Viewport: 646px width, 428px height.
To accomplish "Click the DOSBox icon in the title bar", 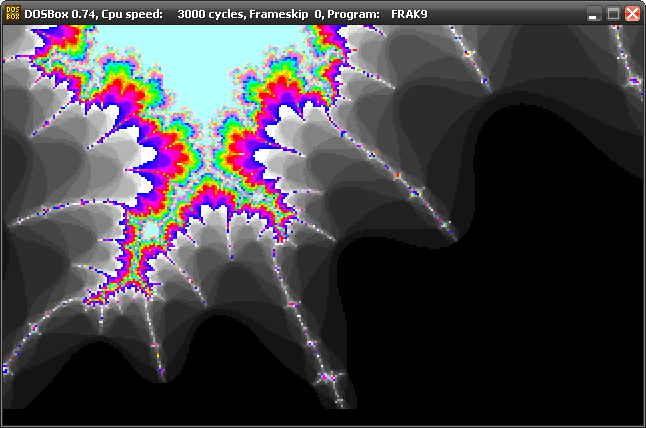I will tap(13, 13).
